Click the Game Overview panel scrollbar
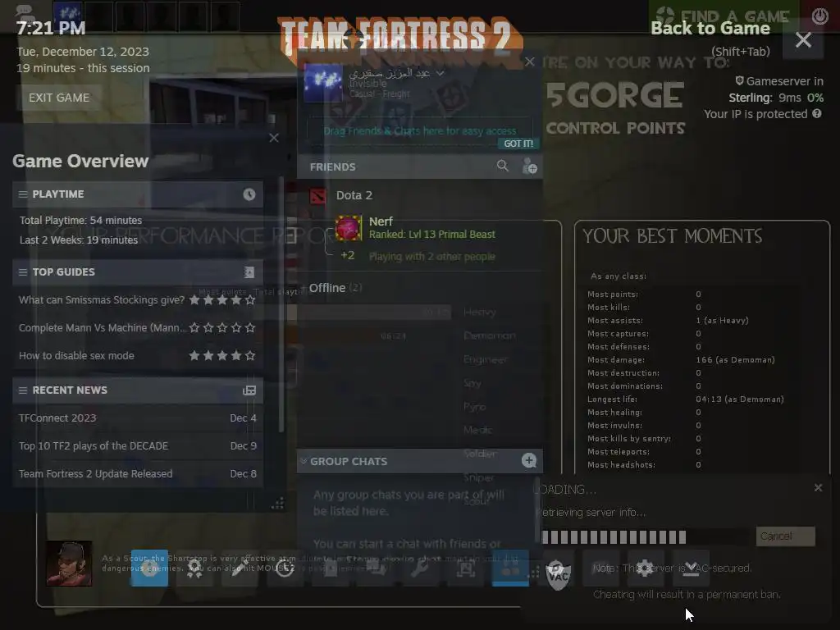This screenshot has width=840, height=630. click(x=281, y=303)
